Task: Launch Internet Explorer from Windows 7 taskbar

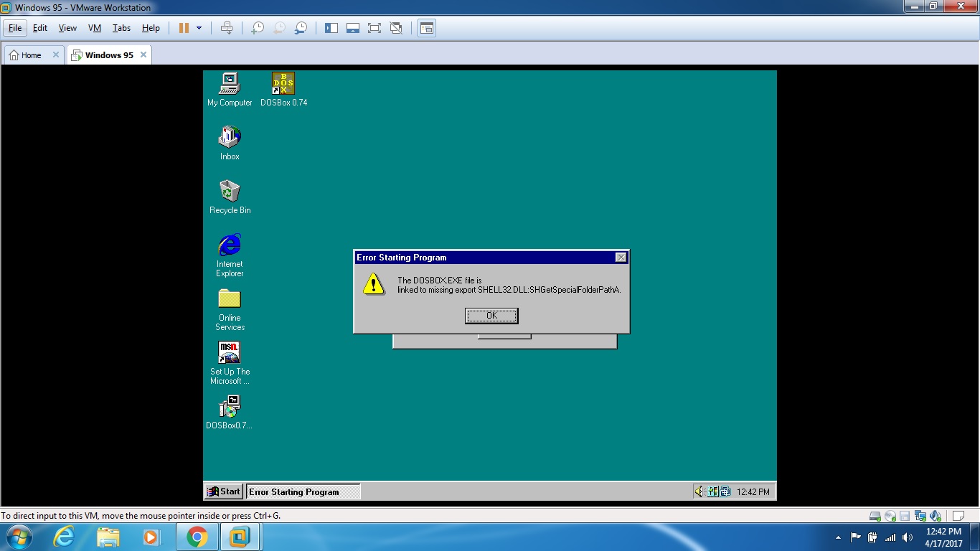Action: click(64, 537)
